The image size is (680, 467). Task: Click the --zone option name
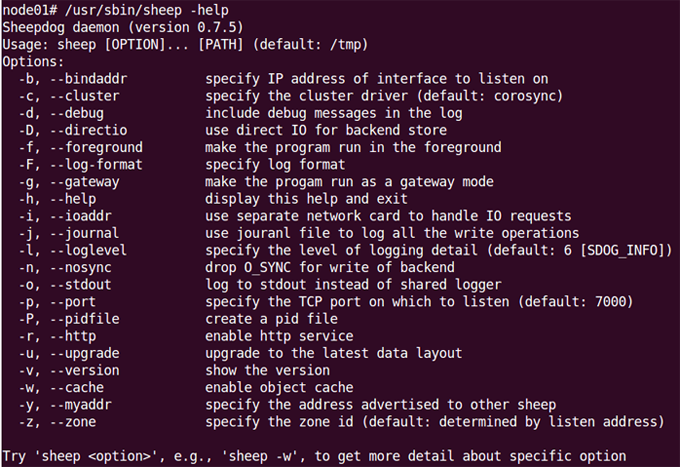coord(73,422)
